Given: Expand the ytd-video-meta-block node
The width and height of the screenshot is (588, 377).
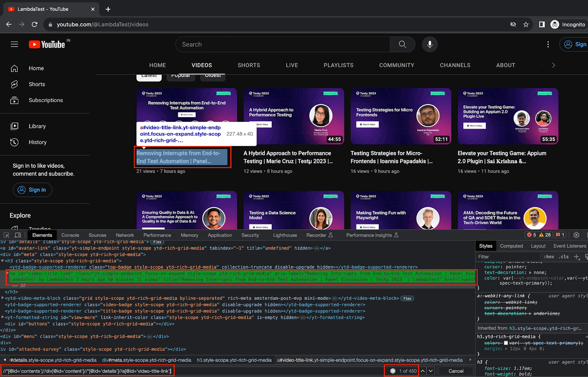Looking at the screenshot, I should [x=3, y=298].
